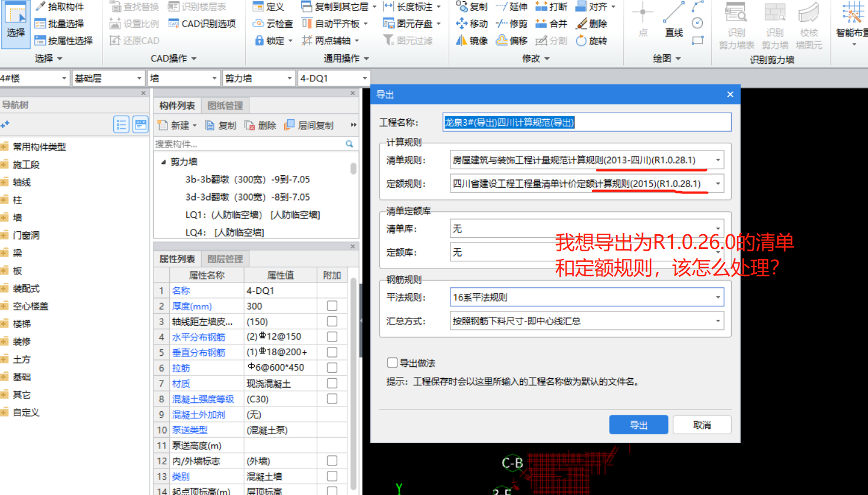Screen dimensions: 868x495
Task: Select the 偏移 offset tool
Action: click(x=511, y=40)
